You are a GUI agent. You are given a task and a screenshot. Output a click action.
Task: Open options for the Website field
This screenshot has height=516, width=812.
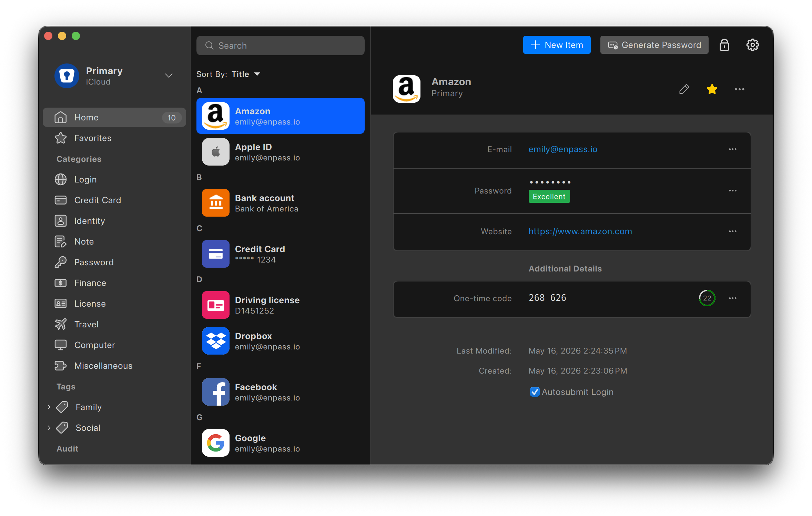[732, 231]
